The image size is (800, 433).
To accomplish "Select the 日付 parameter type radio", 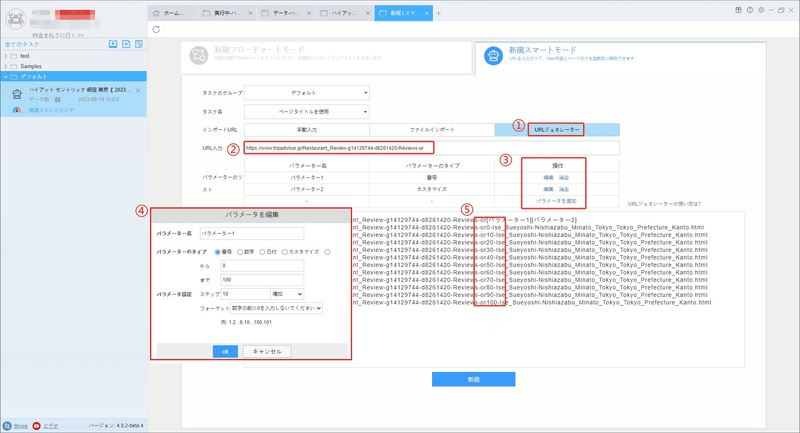I will (262, 252).
